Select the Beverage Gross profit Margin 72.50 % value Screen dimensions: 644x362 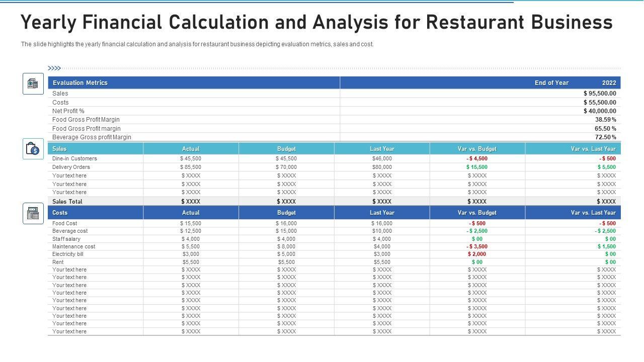605,137
